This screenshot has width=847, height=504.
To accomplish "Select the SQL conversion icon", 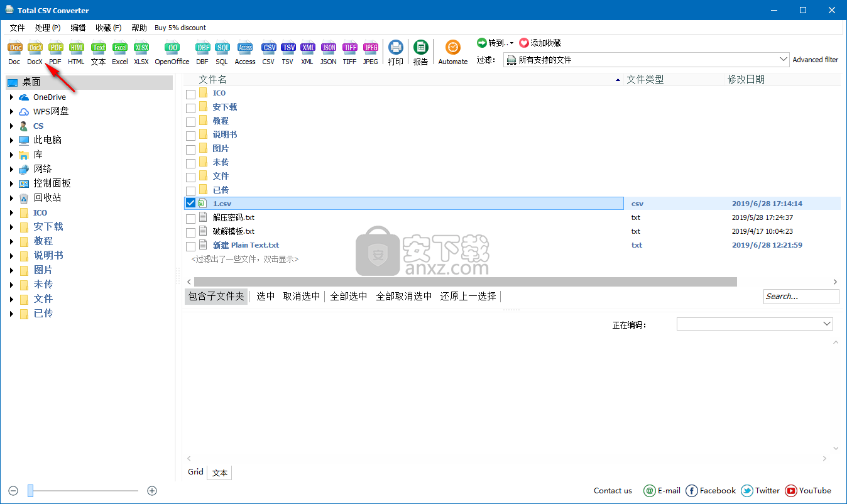I will pos(222,48).
